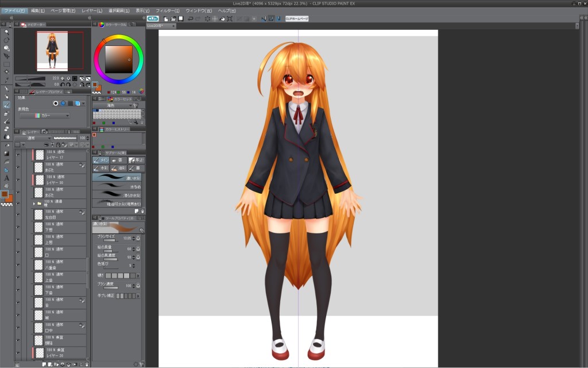Click the border effect circle icon in Layer Property

(x=56, y=103)
